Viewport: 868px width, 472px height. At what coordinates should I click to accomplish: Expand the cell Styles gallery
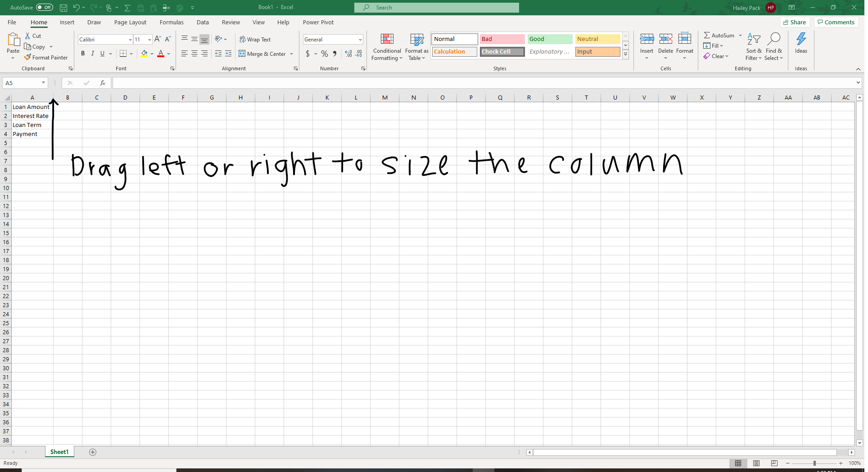(x=626, y=54)
